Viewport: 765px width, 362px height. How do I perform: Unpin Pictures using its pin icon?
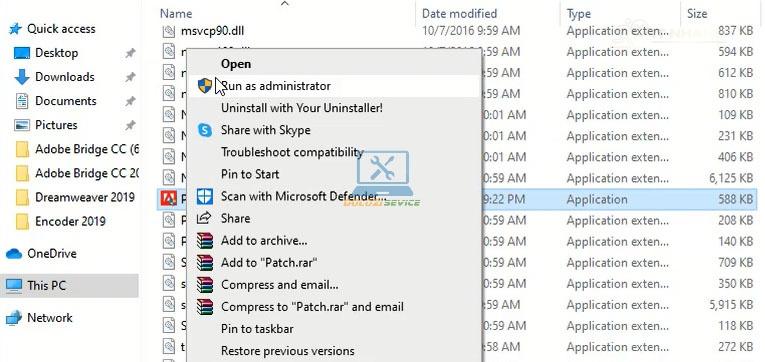point(130,125)
